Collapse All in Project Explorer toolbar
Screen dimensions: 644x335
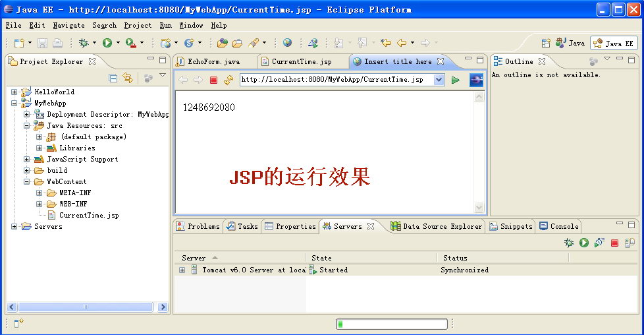point(113,78)
